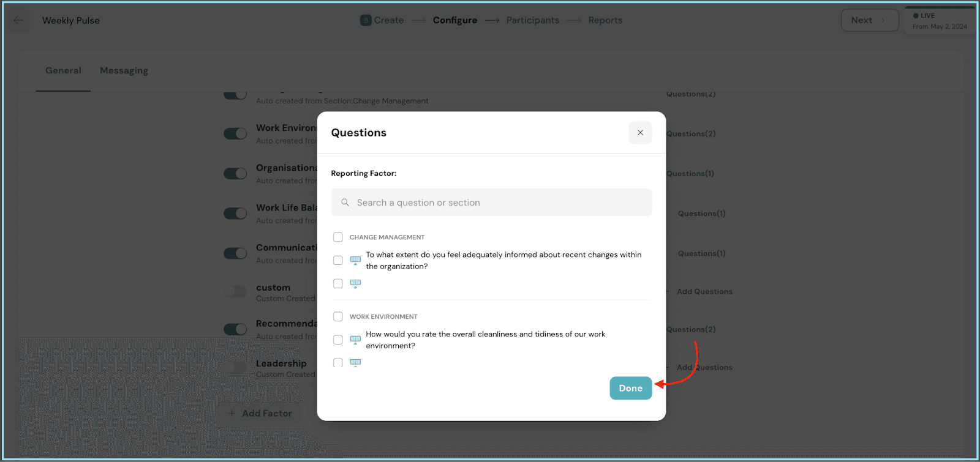Open Add Questions for the custom factor
This screenshot has height=462, width=980.
(x=704, y=292)
